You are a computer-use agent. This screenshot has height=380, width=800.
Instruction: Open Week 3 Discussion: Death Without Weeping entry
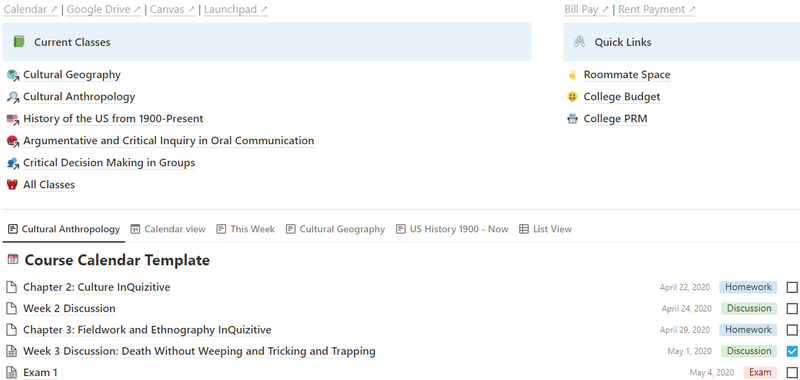point(199,351)
